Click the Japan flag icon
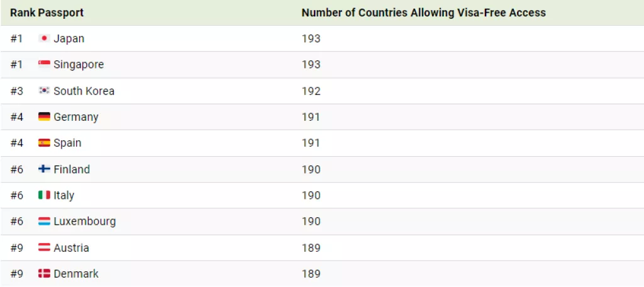The height and width of the screenshot is (287, 644). 44,38
